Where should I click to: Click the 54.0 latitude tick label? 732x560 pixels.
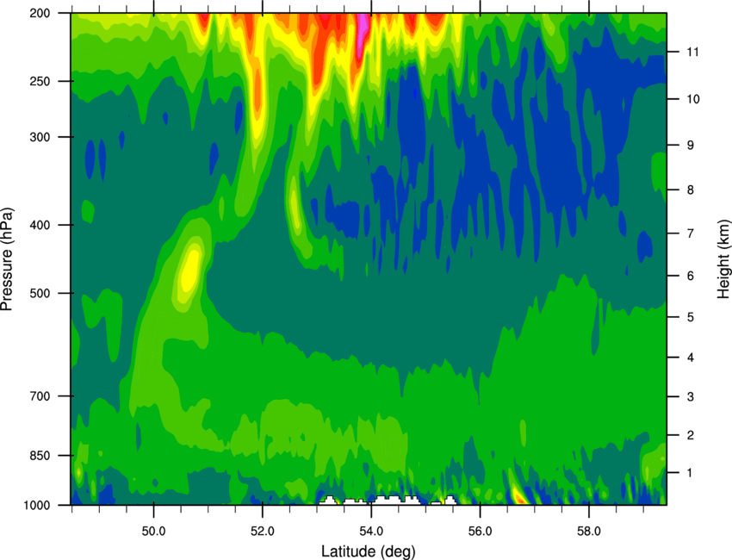pyautogui.click(x=371, y=532)
